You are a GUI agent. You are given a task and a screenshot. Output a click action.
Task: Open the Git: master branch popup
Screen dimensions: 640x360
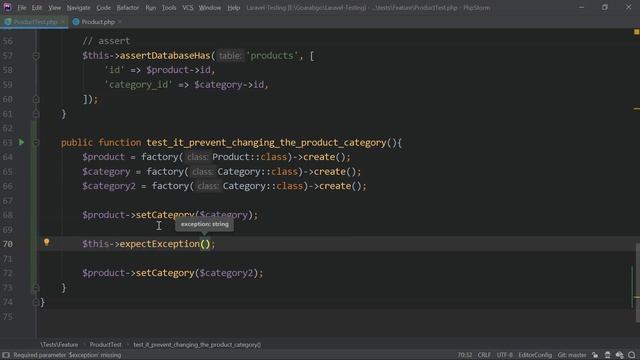[572, 355]
